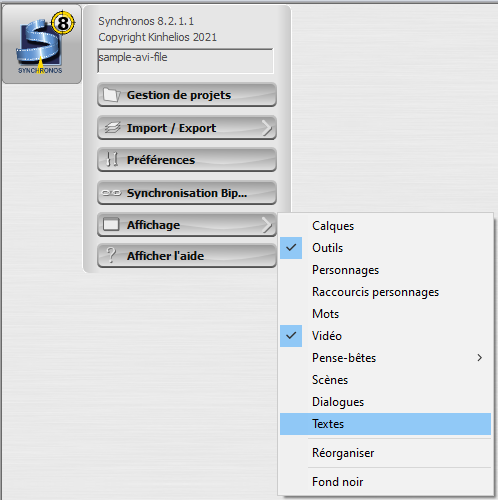The image size is (498, 500).
Task: Click the chain link icon on Synchronisation Bip
Action: [111, 193]
